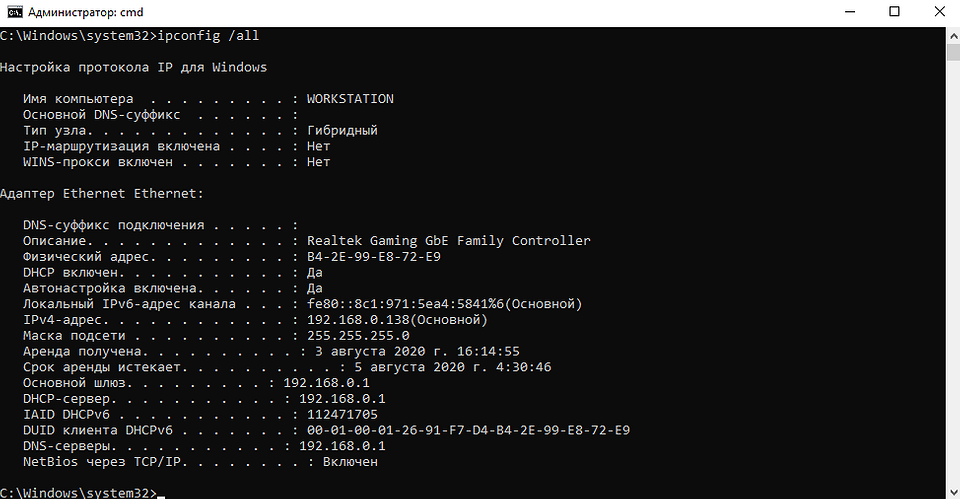The width and height of the screenshot is (960, 499).
Task: Close the Администратор: cmd window
Action: (938, 11)
